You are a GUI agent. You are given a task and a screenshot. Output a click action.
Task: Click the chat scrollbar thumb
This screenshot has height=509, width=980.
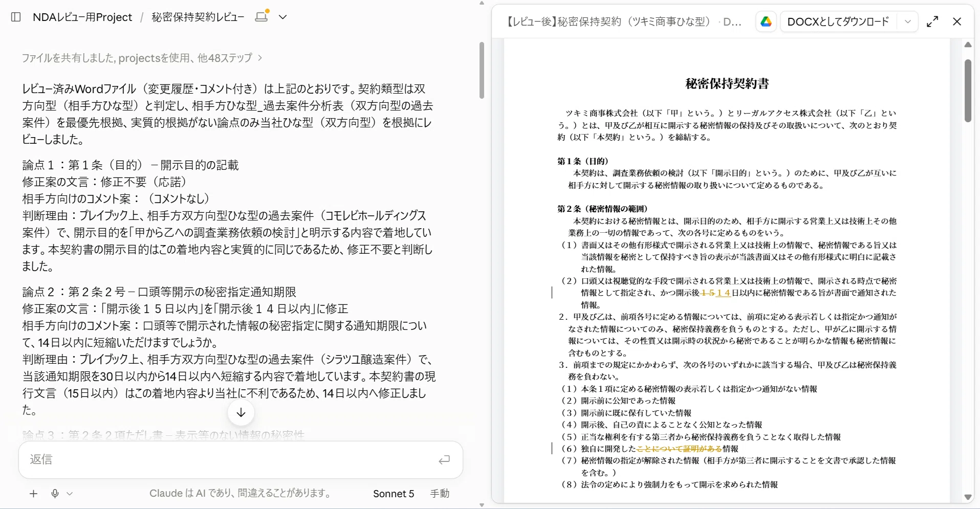pos(482,70)
